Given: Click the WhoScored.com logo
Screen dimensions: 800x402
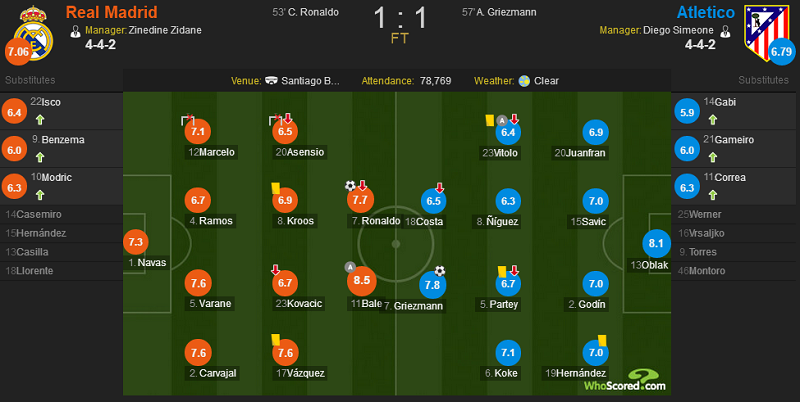Looking at the screenshot, I should click(x=626, y=382).
